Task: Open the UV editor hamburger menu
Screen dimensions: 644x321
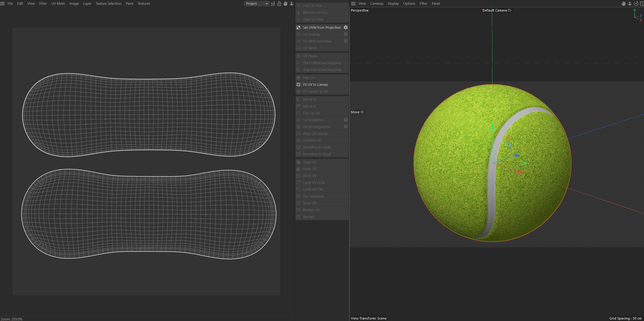Action: pos(3,4)
